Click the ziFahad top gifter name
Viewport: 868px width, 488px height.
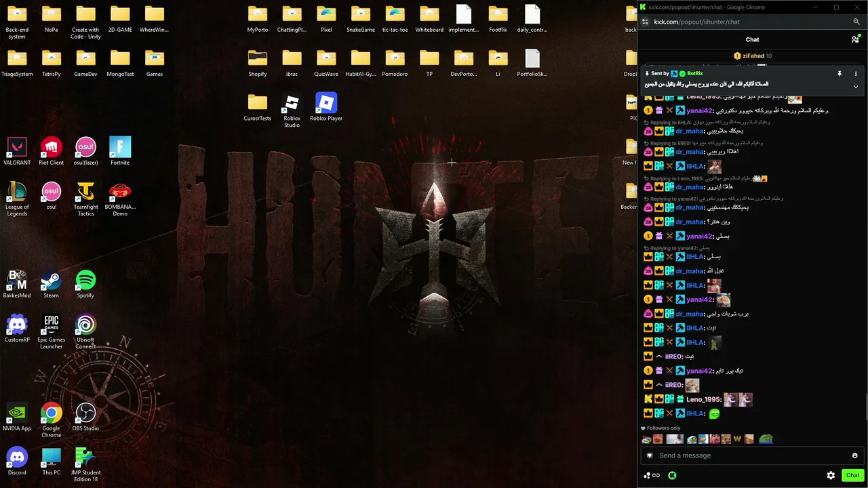pyautogui.click(x=753, y=56)
